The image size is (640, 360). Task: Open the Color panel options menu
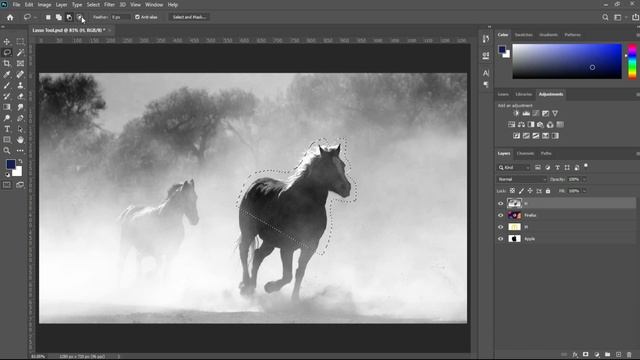[x=638, y=35]
